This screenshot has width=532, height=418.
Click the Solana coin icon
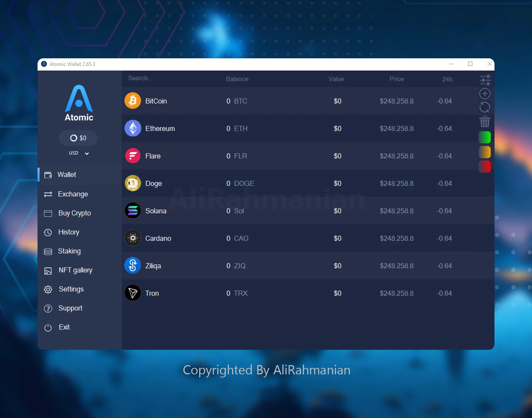(133, 211)
